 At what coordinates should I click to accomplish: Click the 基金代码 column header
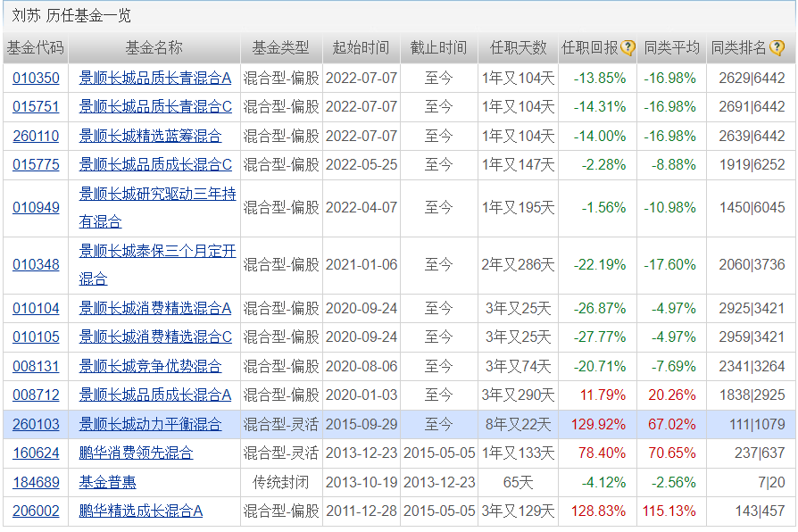coord(36,48)
